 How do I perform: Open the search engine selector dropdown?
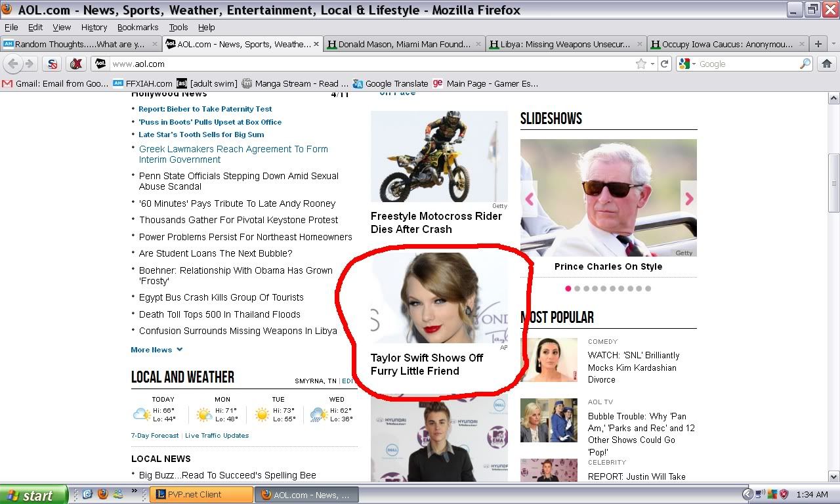click(686, 64)
